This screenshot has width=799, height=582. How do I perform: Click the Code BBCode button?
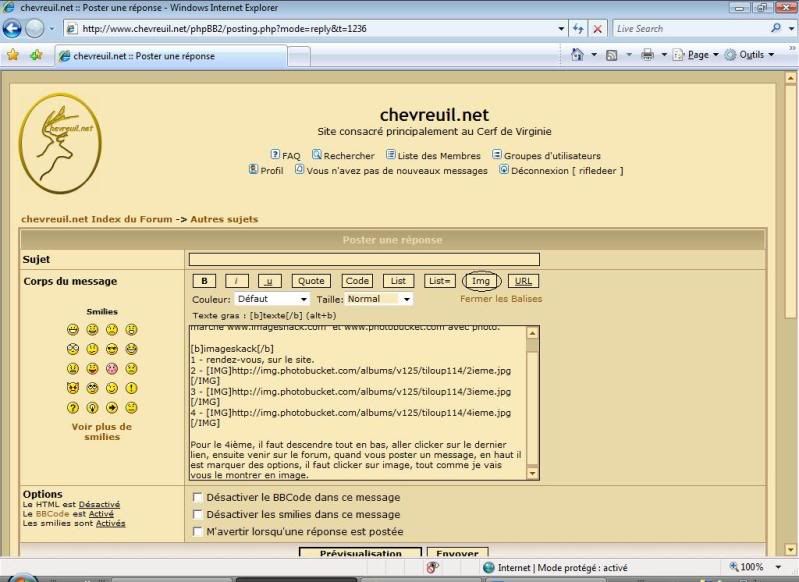pyautogui.click(x=357, y=281)
